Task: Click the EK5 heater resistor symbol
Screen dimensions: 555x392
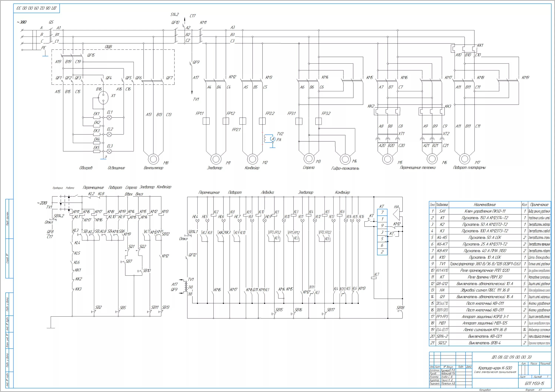Action: click(97, 151)
